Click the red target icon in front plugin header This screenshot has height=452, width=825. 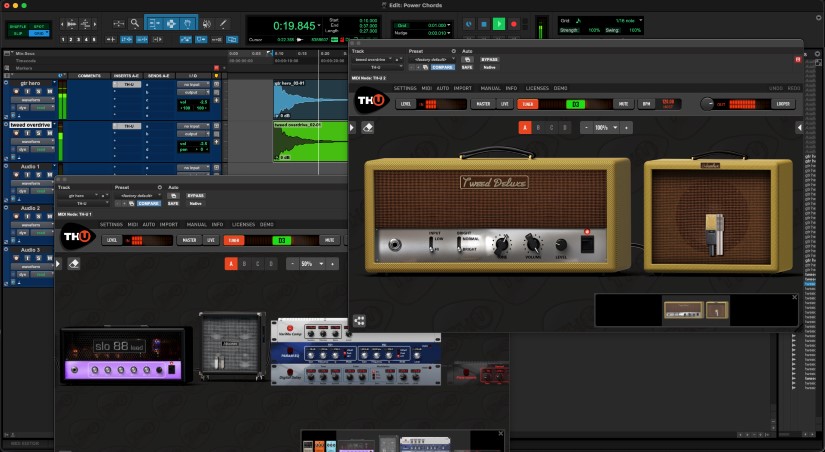798,59
